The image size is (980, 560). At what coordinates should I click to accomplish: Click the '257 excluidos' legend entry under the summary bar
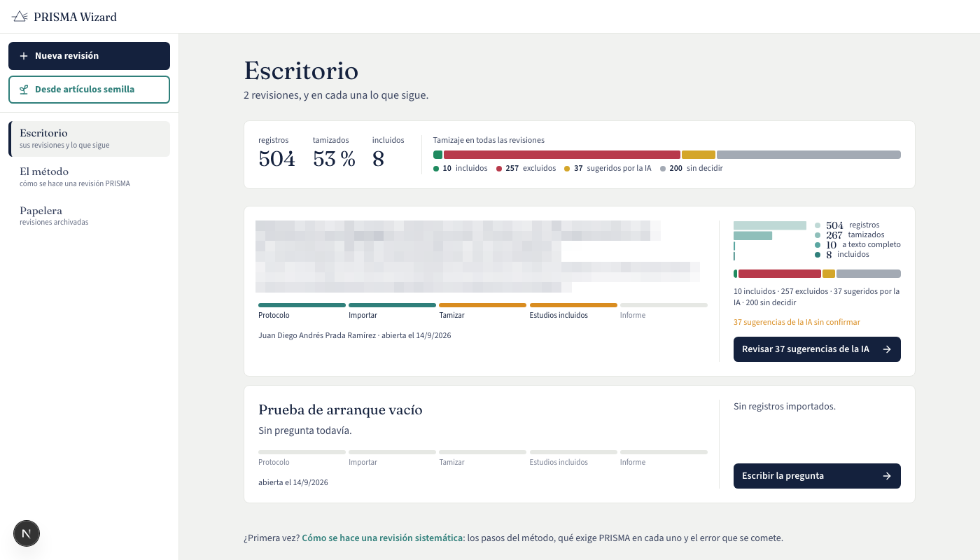(x=526, y=168)
